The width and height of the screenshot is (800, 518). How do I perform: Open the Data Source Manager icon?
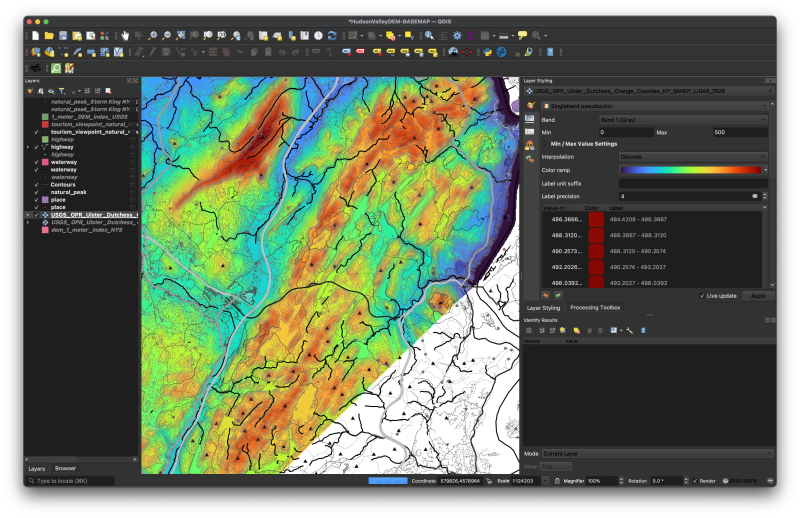coord(36,52)
